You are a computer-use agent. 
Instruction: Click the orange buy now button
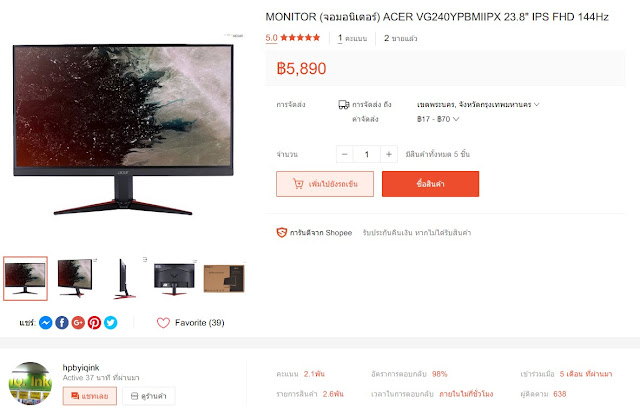(430, 184)
